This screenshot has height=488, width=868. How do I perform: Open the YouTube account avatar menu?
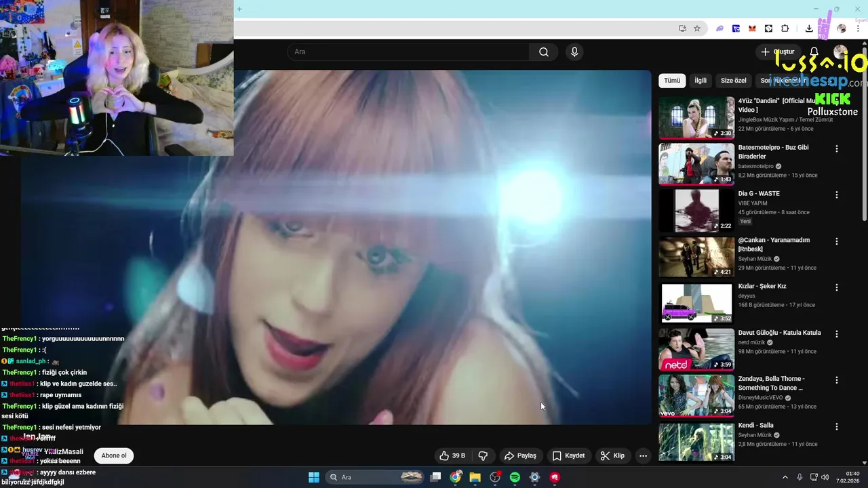click(x=840, y=52)
